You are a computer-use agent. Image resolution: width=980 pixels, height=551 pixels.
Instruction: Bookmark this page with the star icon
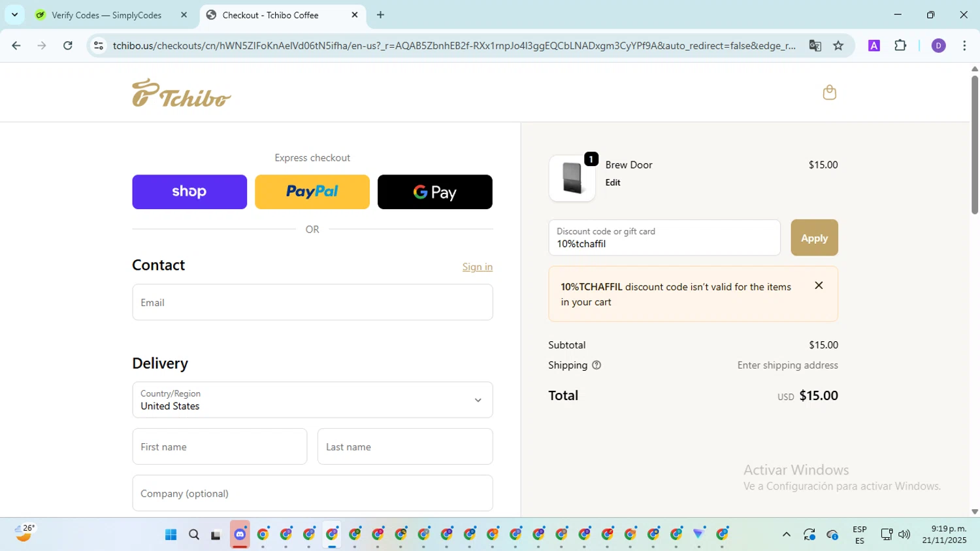tap(838, 46)
